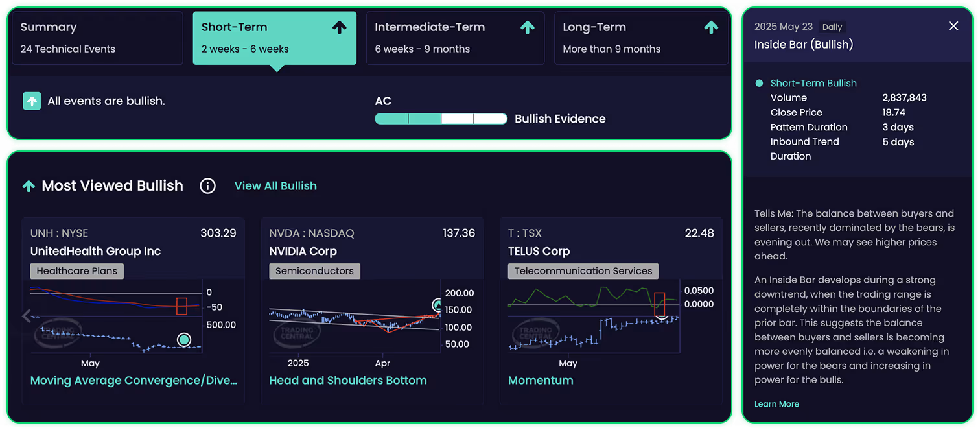Click the NVDA : NASDAQ ticker label
This screenshot has height=430, width=980.
[312, 233]
